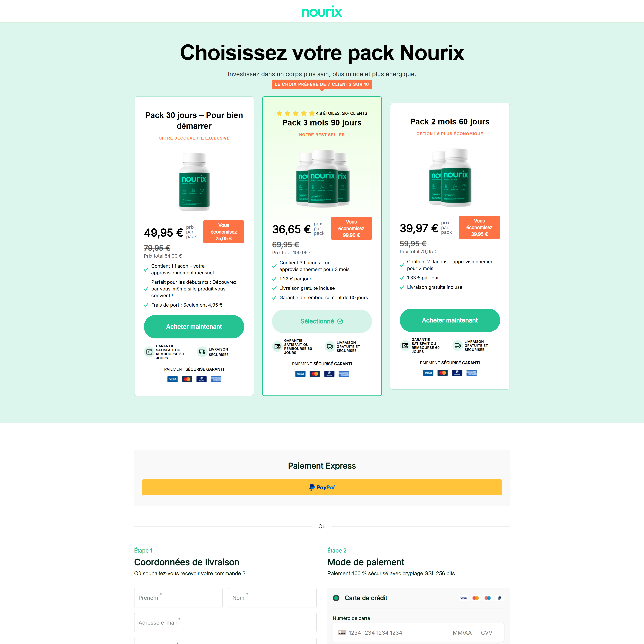This screenshot has height=644, width=644.
Task: Click the refund guarantee wallet icon in the 3-month pack
Action: tap(277, 346)
